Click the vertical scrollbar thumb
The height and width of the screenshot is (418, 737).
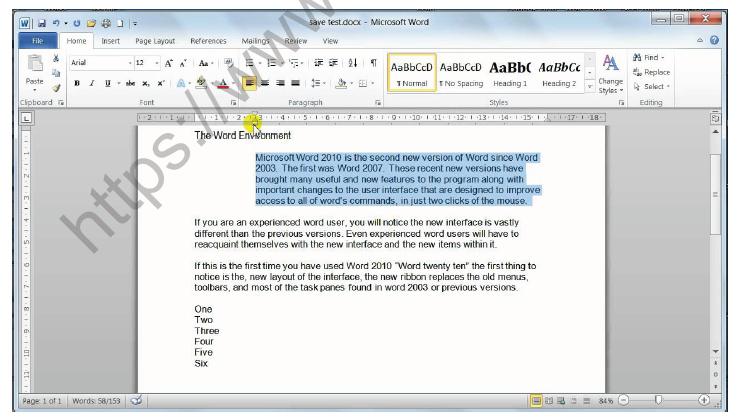[x=715, y=194]
